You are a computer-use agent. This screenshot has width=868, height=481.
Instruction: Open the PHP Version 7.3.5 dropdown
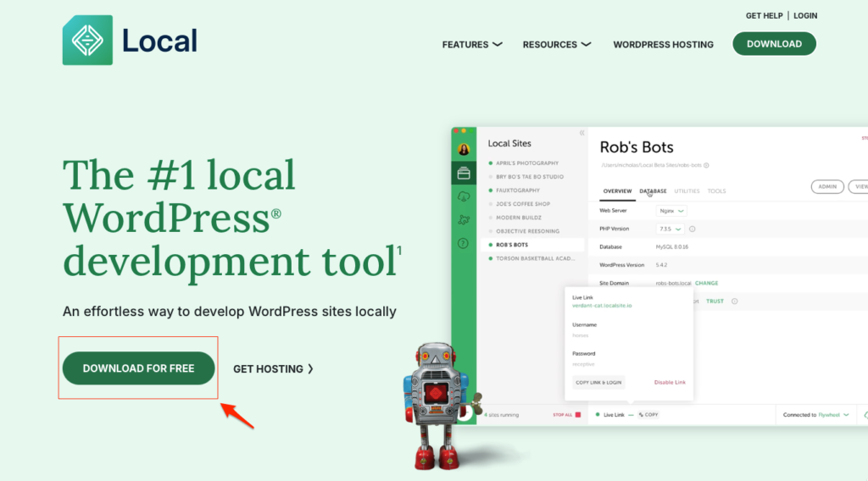tap(670, 229)
